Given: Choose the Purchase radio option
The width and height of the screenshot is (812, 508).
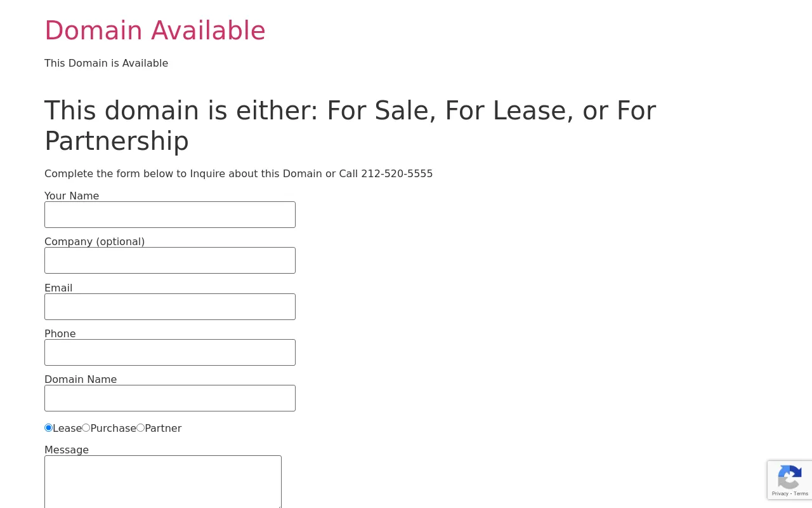Looking at the screenshot, I should click(86, 428).
